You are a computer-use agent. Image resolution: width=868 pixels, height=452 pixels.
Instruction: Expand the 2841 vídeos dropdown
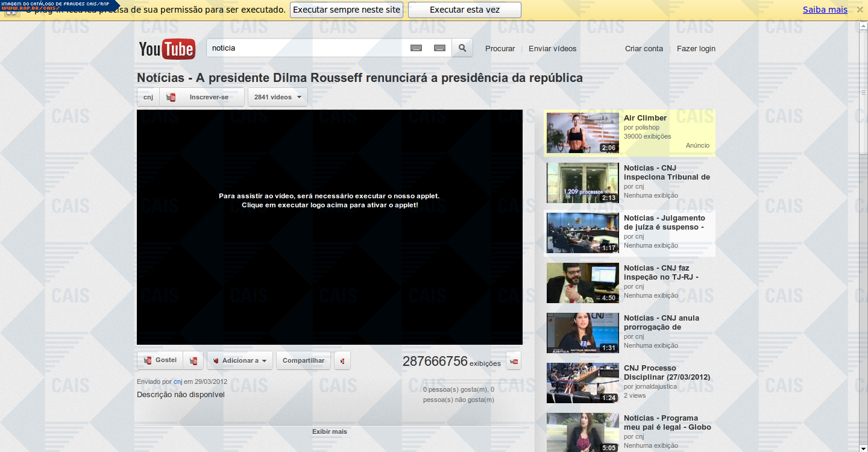coord(278,97)
